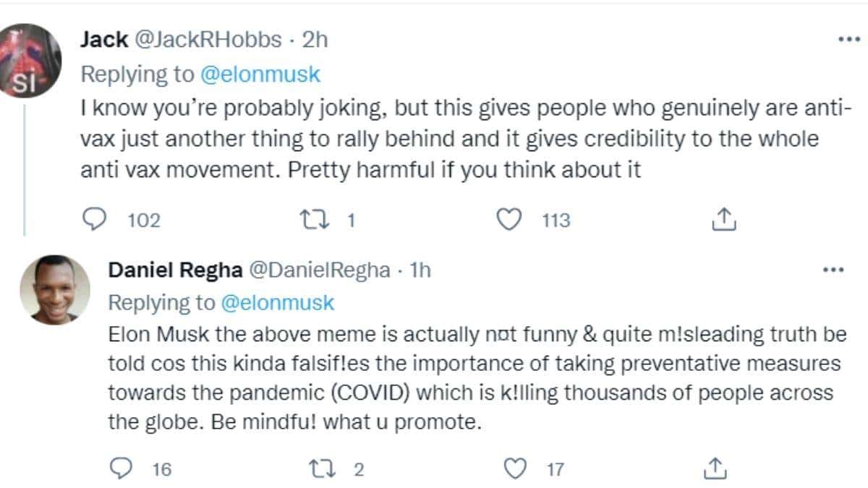This screenshot has width=868, height=488.
Task: Reply to Daniel Regha's tweet via comment icon
Action: (x=120, y=468)
